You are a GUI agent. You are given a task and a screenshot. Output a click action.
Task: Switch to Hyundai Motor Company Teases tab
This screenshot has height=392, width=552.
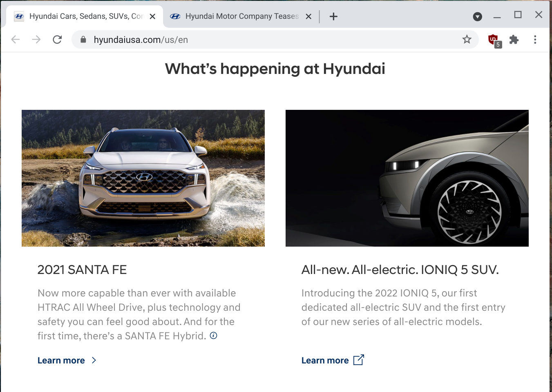pos(241,16)
